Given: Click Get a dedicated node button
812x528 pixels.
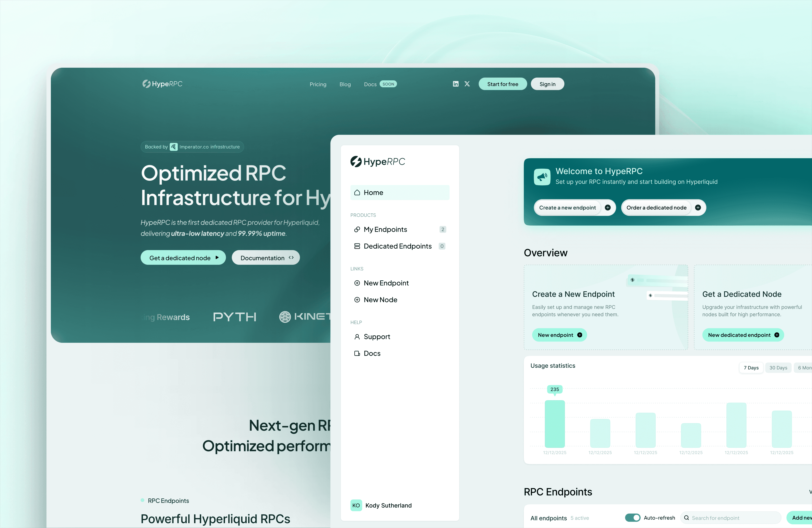Looking at the screenshot, I should (183, 257).
